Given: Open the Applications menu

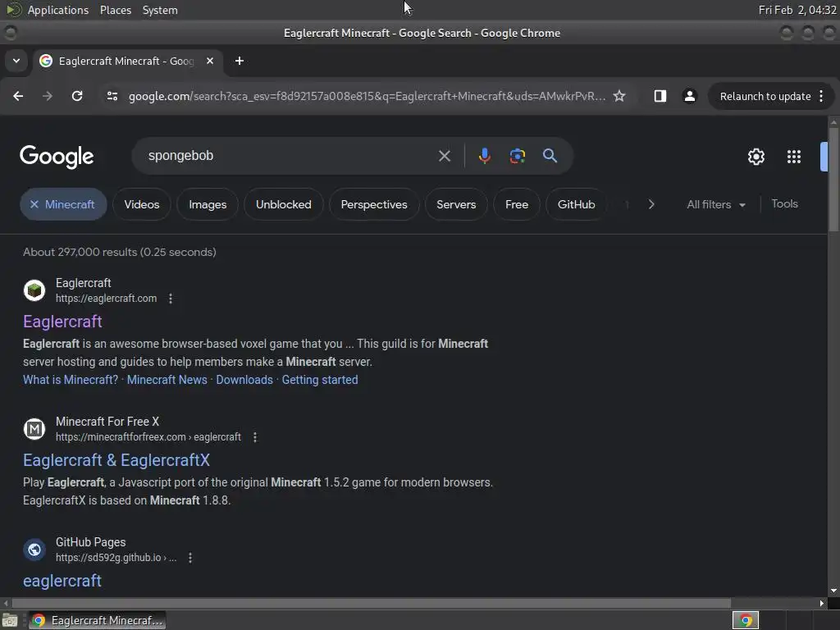Looking at the screenshot, I should (x=58, y=10).
